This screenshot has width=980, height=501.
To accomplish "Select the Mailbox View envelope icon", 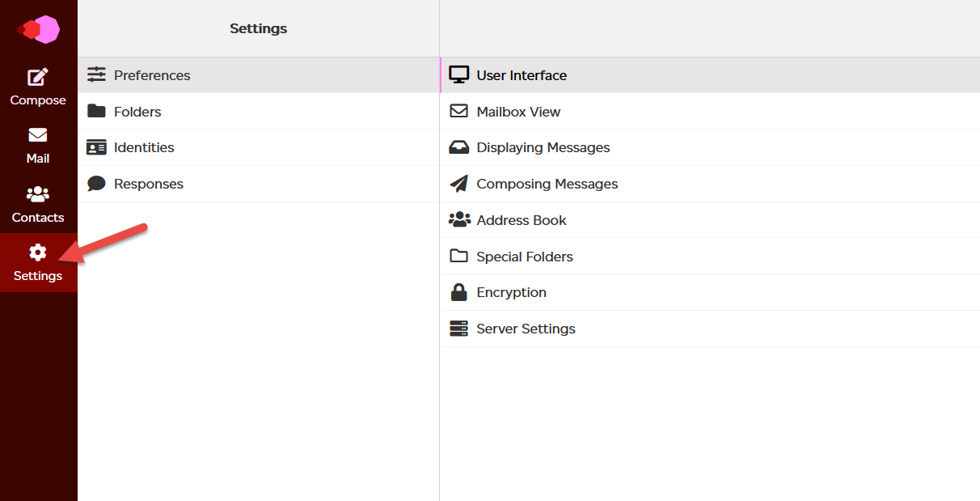I will (458, 111).
